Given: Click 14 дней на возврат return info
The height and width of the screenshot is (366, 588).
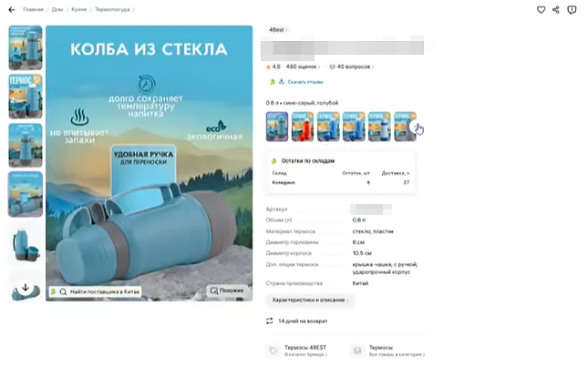Looking at the screenshot, I should [303, 321].
